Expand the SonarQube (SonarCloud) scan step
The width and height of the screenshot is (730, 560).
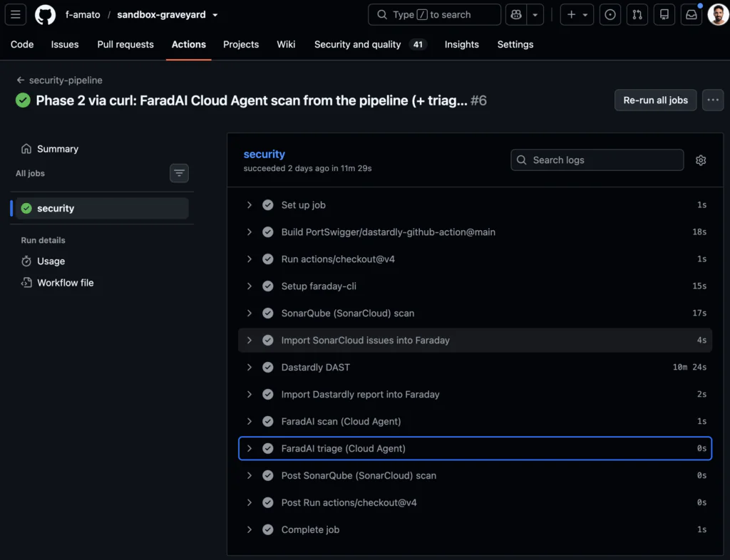[x=475, y=313]
